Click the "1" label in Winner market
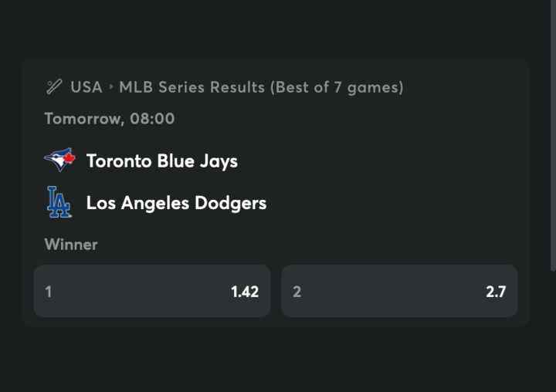This screenshot has height=392, width=556. click(x=49, y=292)
